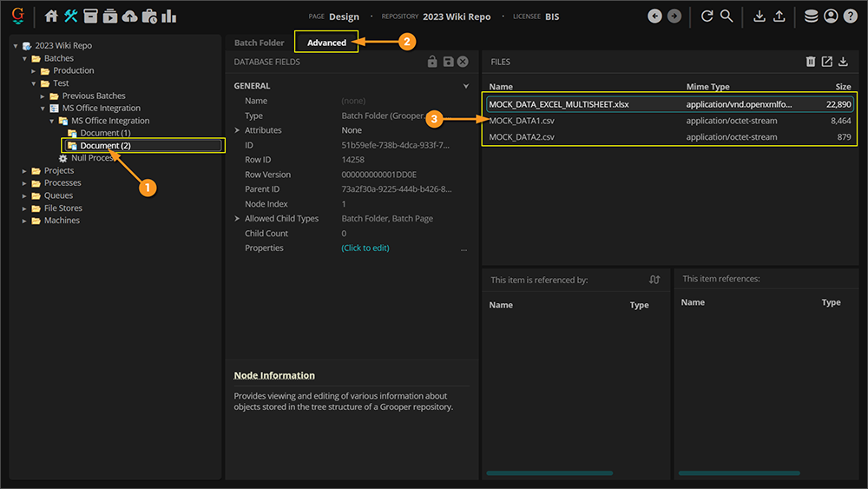The image size is (868, 489).
Task: Expand the Projects folder in tree
Action: pyautogui.click(x=24, y=171)
